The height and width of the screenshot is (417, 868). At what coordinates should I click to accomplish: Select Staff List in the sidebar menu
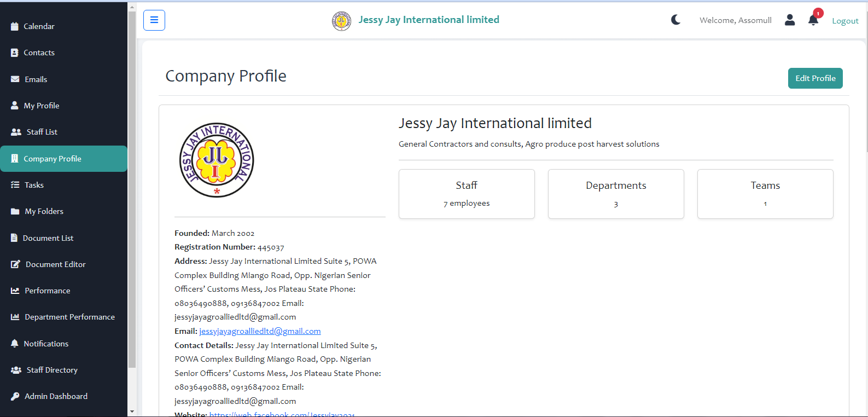(42, 132)
